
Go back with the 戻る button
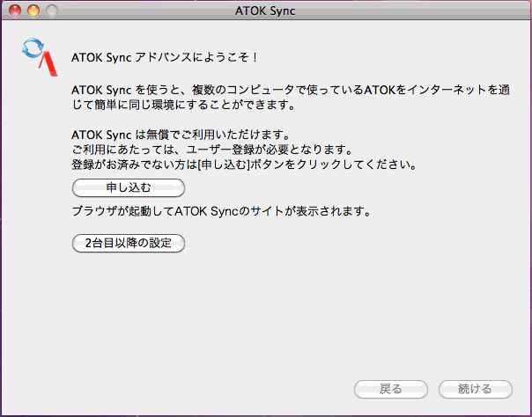point(391,389)
